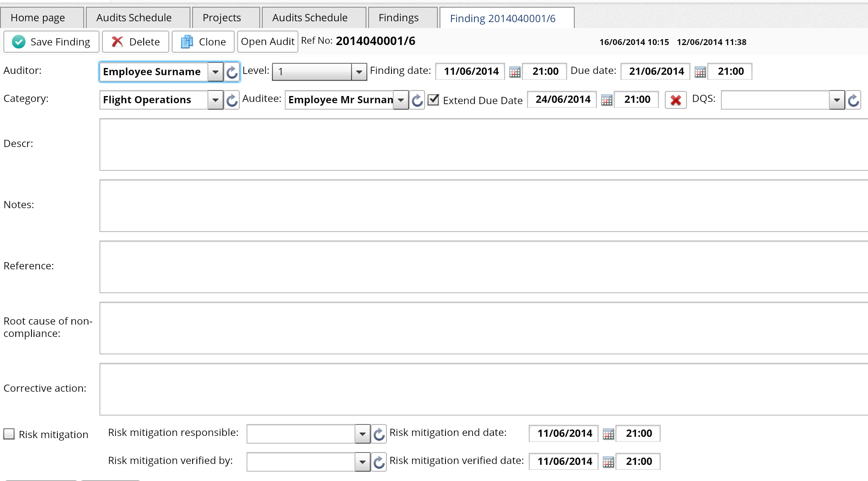Image resolution: width=868 pixels, height=481 pixels.
Task: Expand the Auditee dropdown
Action: (x=401, y=100)
